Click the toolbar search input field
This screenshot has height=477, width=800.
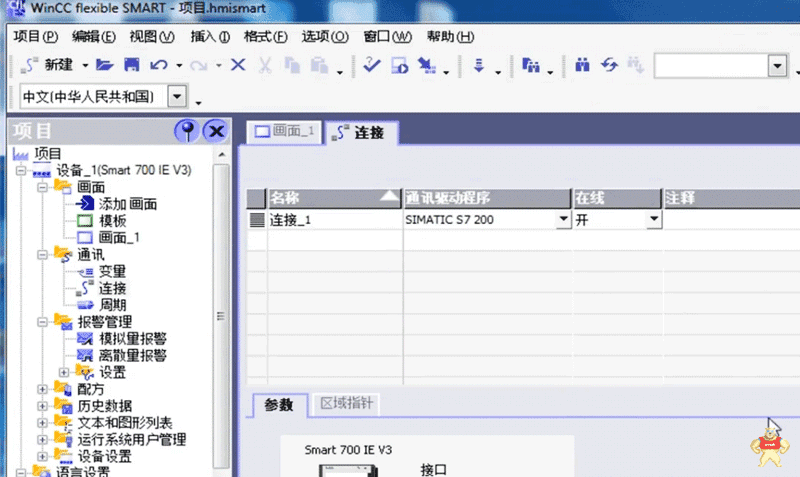[x=711, y=66]
